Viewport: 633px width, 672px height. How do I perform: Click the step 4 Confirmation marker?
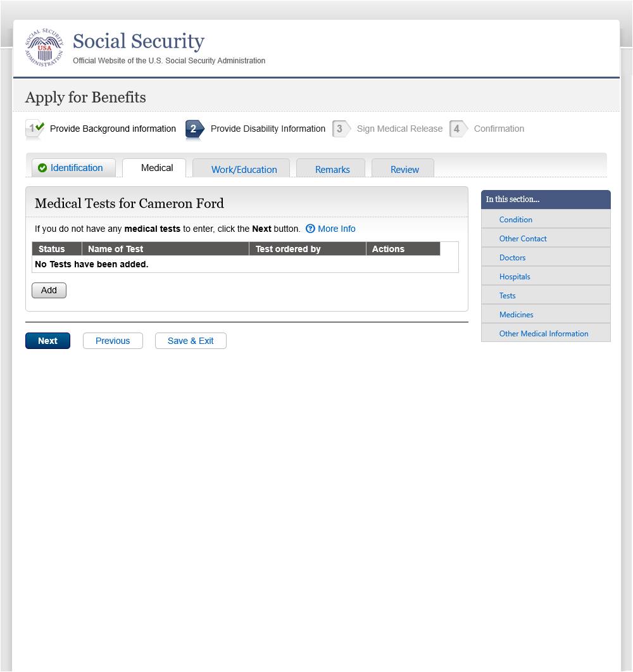tap(458, 129)
